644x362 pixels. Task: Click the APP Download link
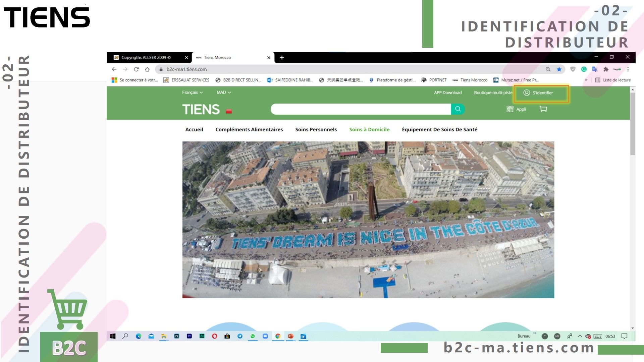(x=447, y=93)
